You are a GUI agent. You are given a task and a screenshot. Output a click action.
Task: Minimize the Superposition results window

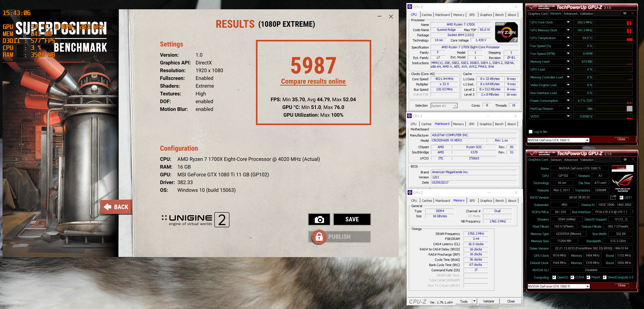click(379, 16)
